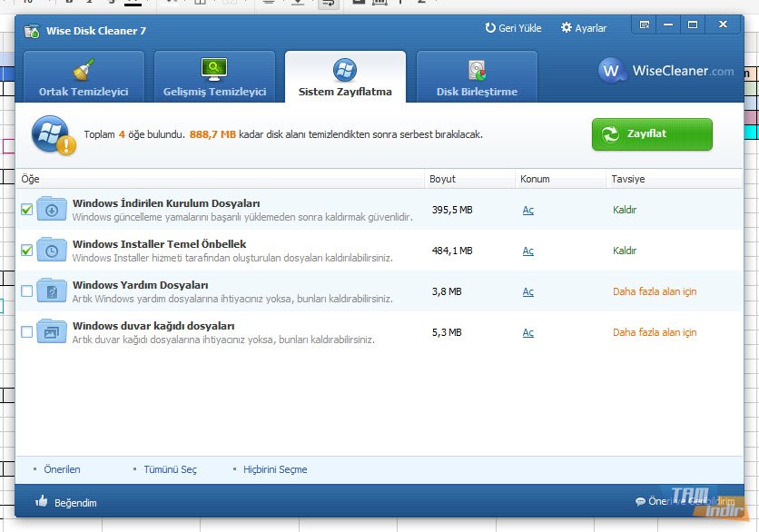
Task: Go to the Disk Birleştirme tab
Action: [477, 77]
